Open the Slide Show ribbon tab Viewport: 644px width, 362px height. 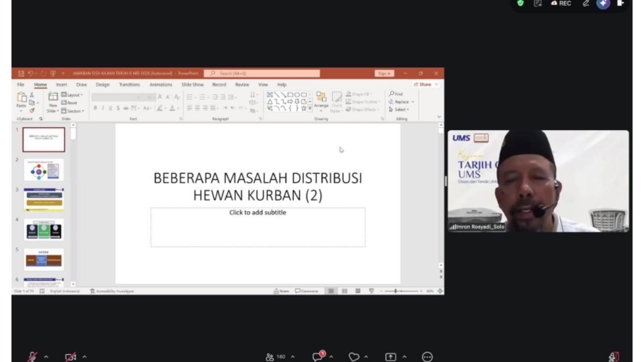point(193,84)
